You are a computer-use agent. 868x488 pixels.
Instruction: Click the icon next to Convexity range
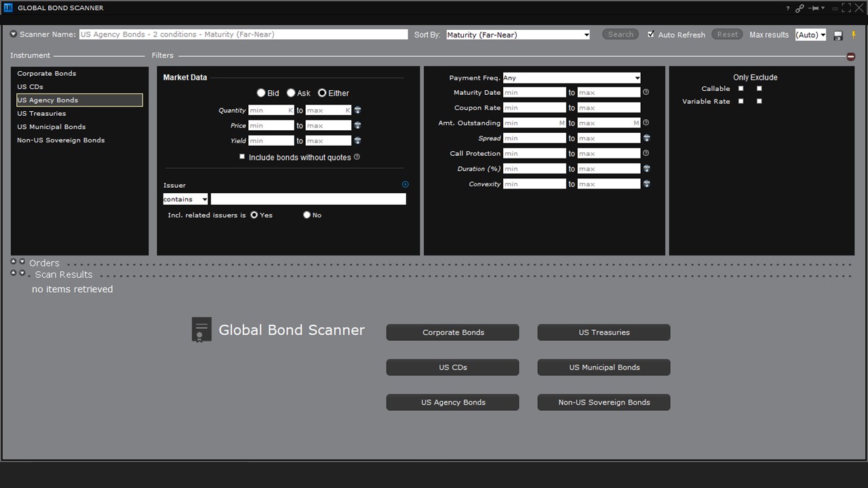(x=647, y=184)
